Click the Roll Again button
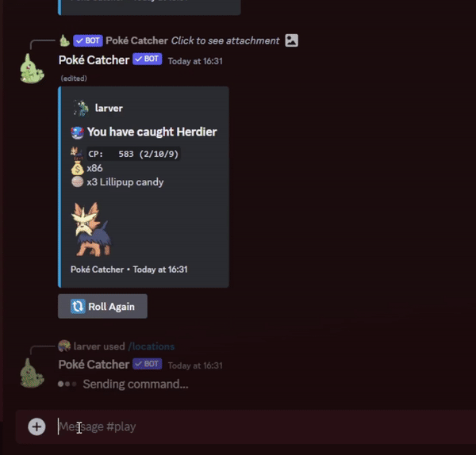Screen dimensions: 476x455 (x=102, y=306)
